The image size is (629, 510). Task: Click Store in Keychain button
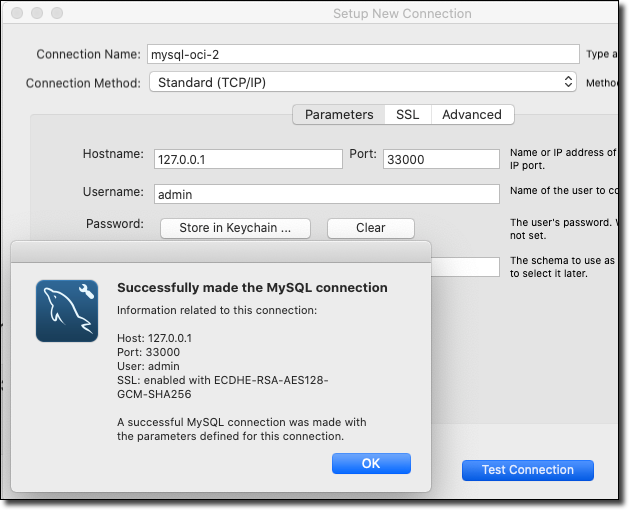coord(235,228)
